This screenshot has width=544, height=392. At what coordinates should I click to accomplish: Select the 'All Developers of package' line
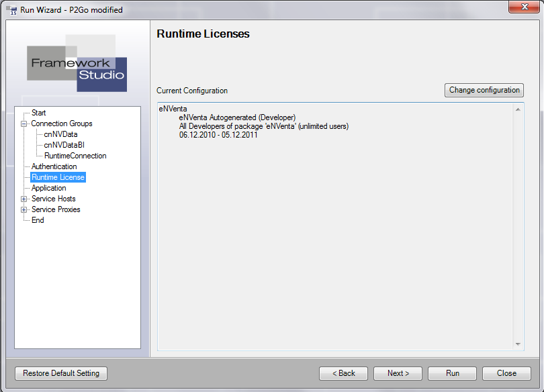click(264, 126)
